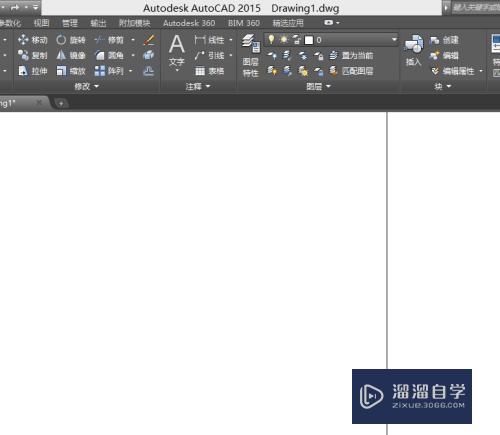Click Make Current (置为当前) button

tap(351, 55)
